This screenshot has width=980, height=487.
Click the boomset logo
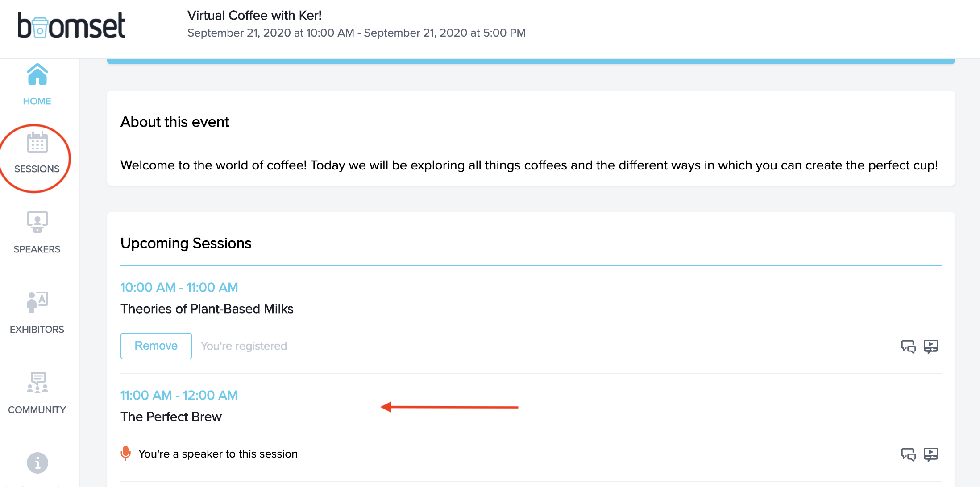71,26
